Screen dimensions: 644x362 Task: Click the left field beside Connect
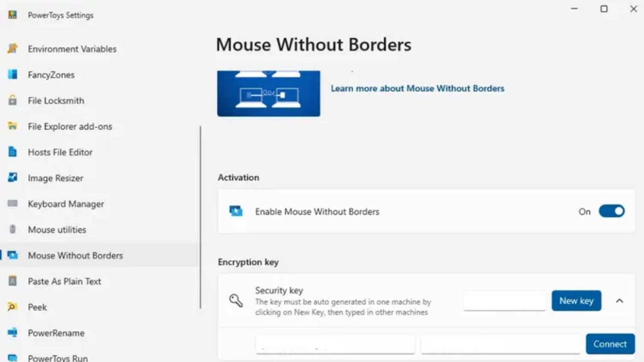(335, 344)
